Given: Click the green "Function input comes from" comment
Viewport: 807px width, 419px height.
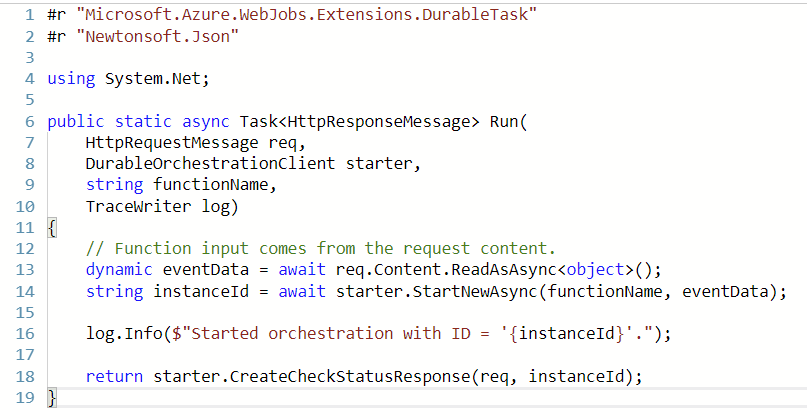Looking at the screenshot, I should (x=320, y=248).
